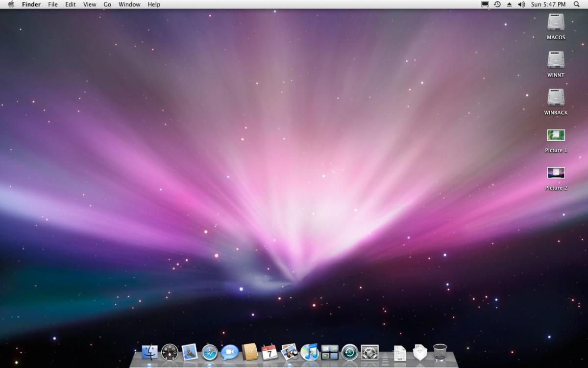Open Finder from the Dock
This screenshot has width=588, height=368.
click(150, 352)
